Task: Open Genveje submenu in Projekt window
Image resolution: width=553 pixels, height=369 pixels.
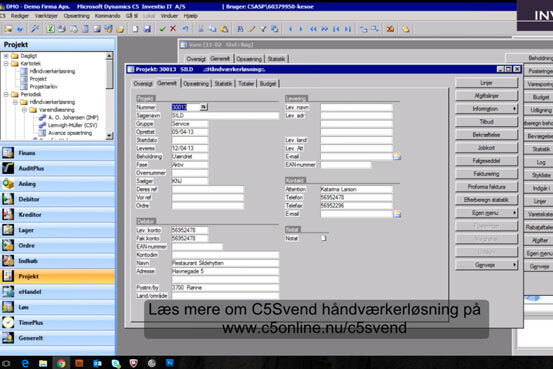Action: [486, 265]
